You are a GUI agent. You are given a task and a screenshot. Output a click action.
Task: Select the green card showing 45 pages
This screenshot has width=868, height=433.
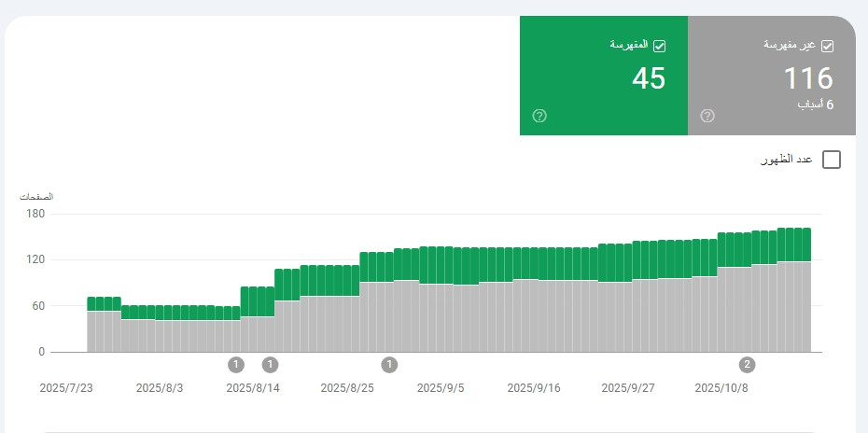pos(603,77)
